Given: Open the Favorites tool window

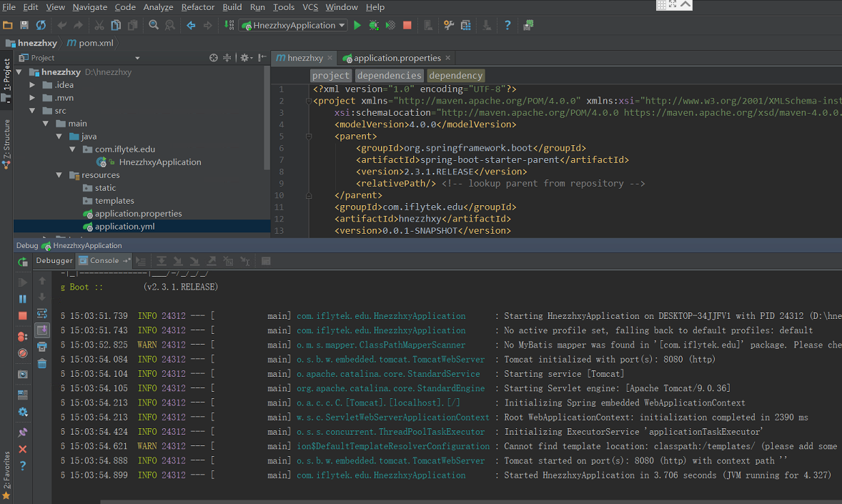Looking at the screenshot, I should (x=6, y=475).
